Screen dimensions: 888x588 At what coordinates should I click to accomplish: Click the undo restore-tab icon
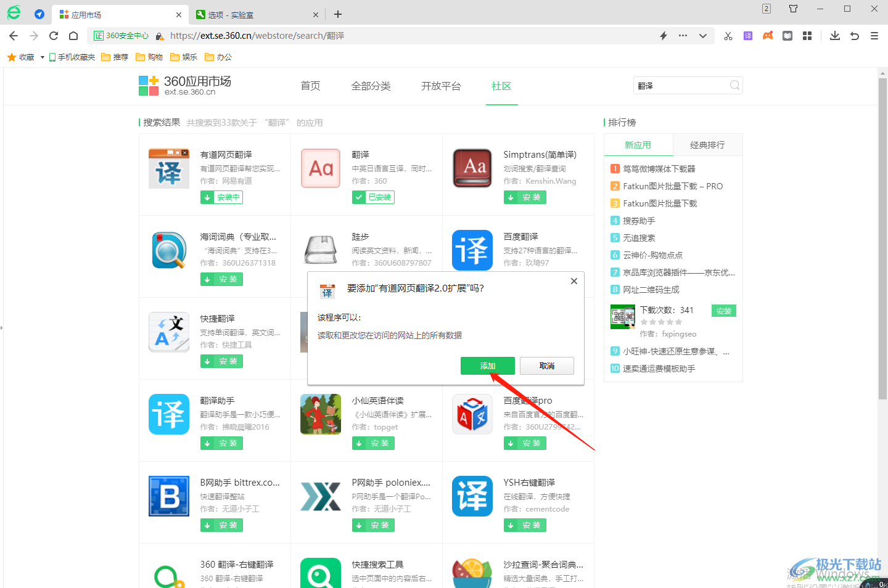coord(855,36)
